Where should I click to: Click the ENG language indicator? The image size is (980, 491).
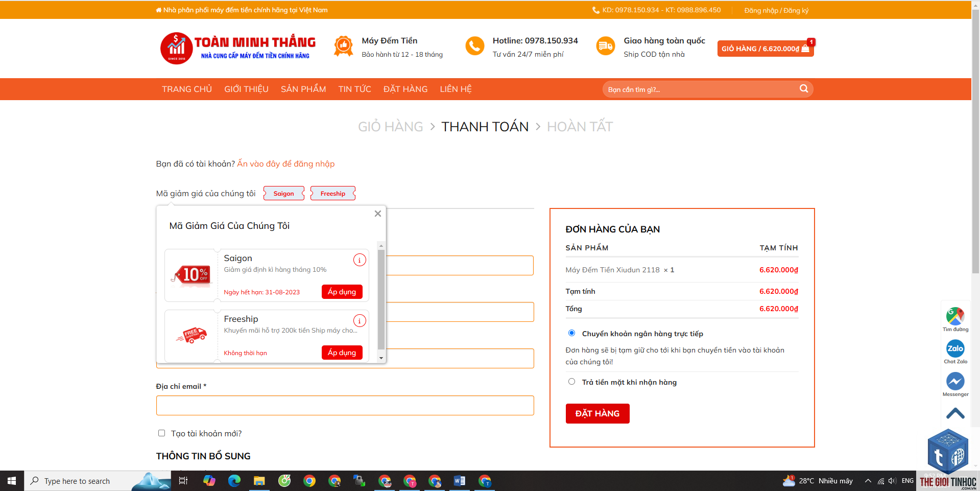click(907, 481)
